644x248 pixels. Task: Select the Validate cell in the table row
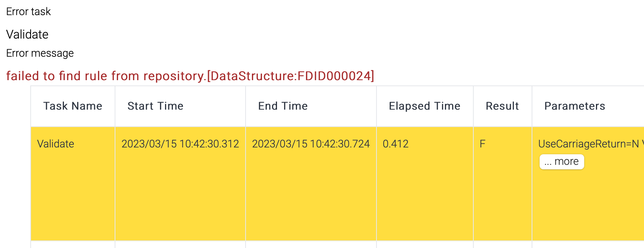[56, 144]
